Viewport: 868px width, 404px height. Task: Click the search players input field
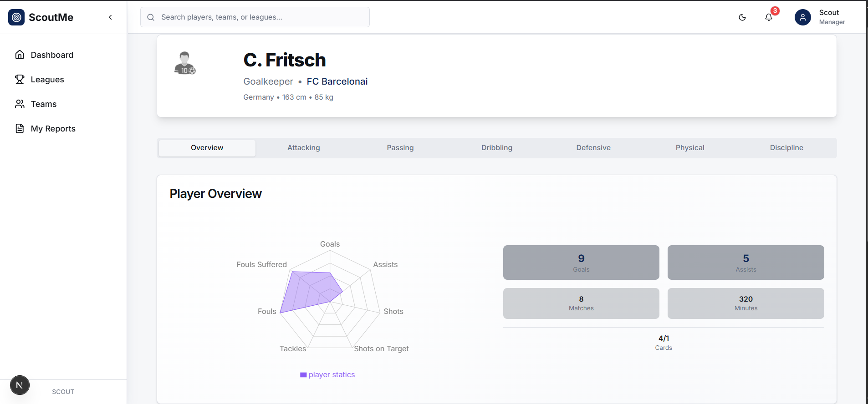click(x=255, y=17)
